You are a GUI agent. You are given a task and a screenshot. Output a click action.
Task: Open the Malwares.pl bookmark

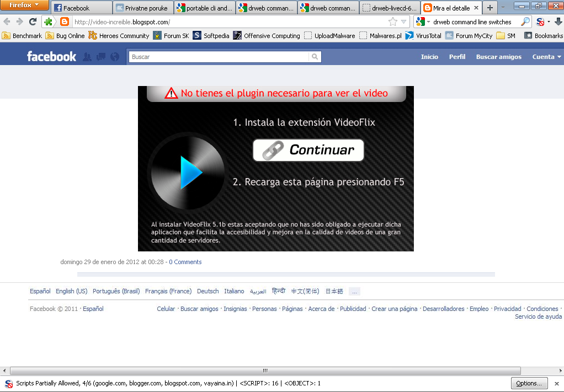click(381, 36)
